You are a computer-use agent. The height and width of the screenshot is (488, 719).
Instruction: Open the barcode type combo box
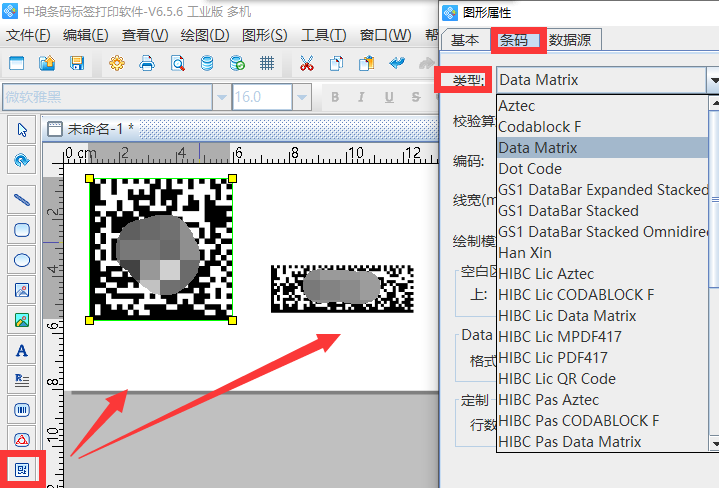pos(606,80)
